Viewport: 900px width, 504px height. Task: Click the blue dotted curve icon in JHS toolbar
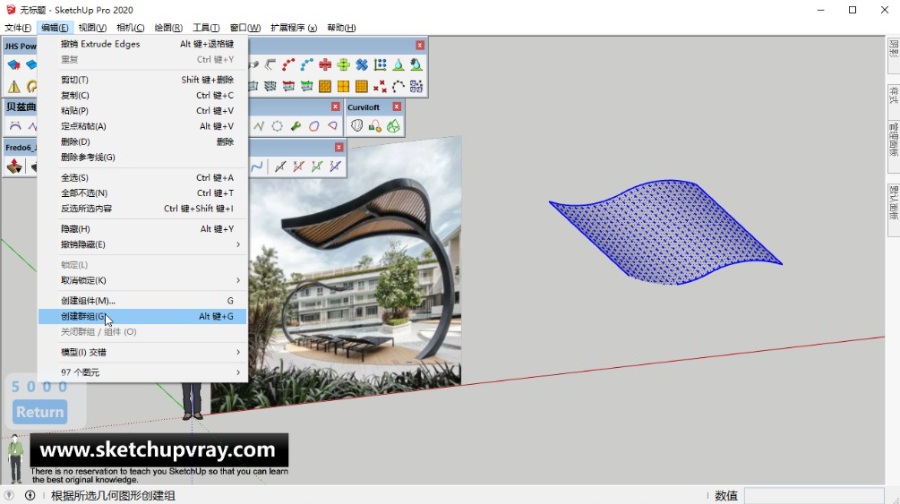coord(307,65)
